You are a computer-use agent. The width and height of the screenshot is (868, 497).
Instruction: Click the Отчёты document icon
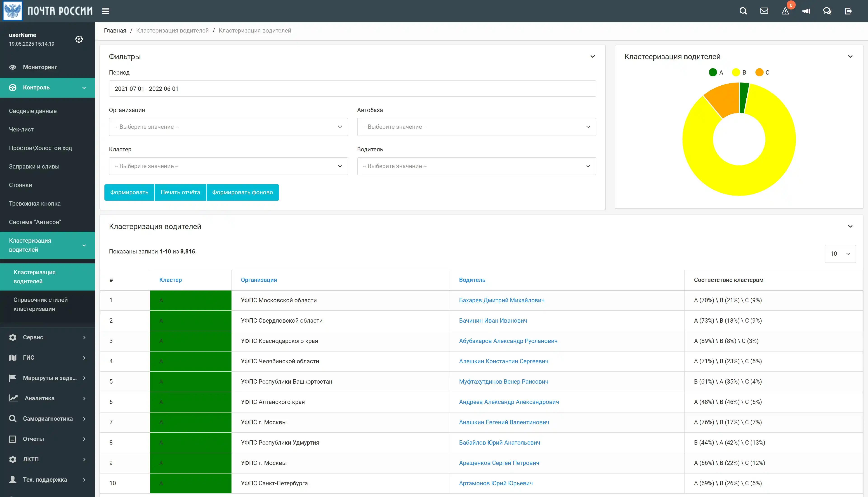(x=13, y=439)
